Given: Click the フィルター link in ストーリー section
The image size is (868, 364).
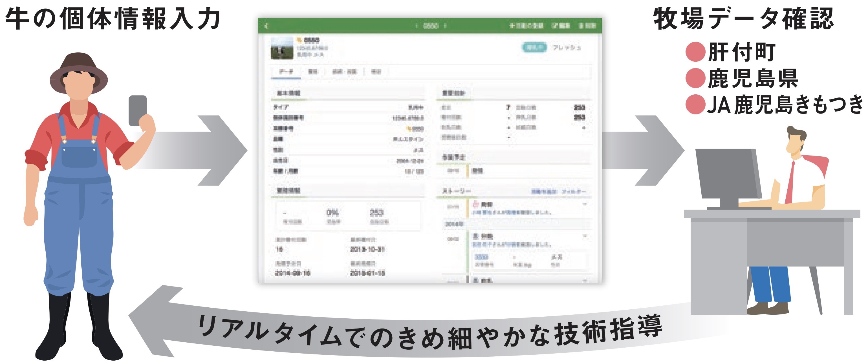Looking at the screenshot, I should coord(574,191).
